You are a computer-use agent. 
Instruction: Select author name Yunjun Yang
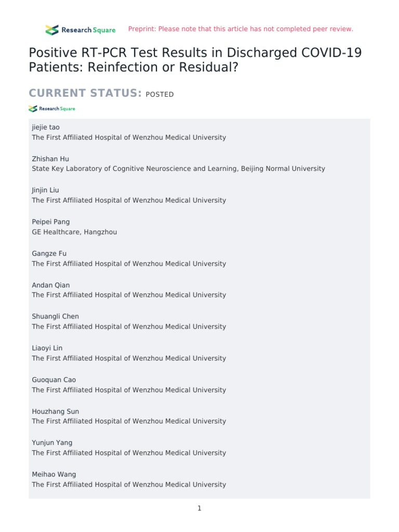click(x=52, y=443)
